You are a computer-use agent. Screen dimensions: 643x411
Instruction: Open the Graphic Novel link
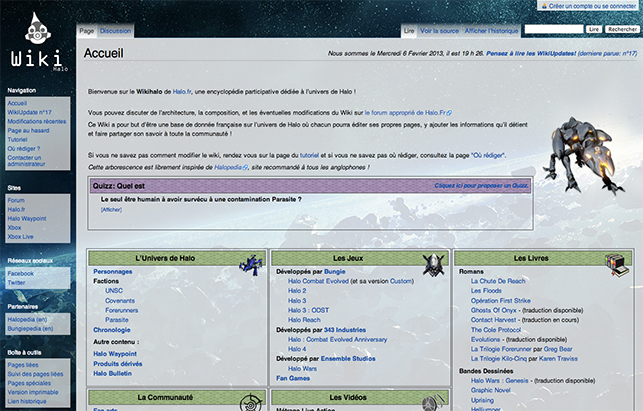tap(490, 390)
